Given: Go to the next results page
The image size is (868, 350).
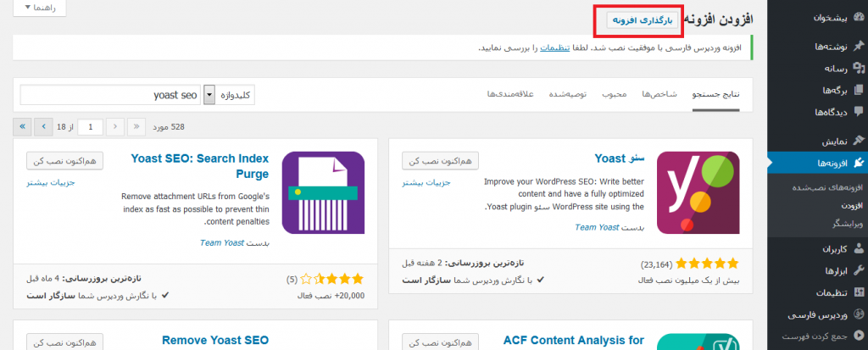Looking at the screenshot, I should pyautogui.click(x=43, y=127).
